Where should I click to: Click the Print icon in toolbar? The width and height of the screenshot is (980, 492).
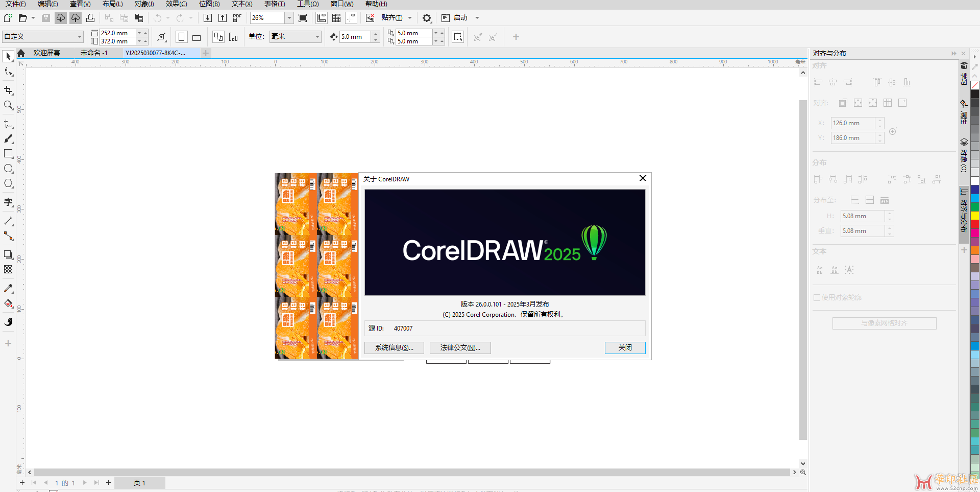click(x=90, y=18)
